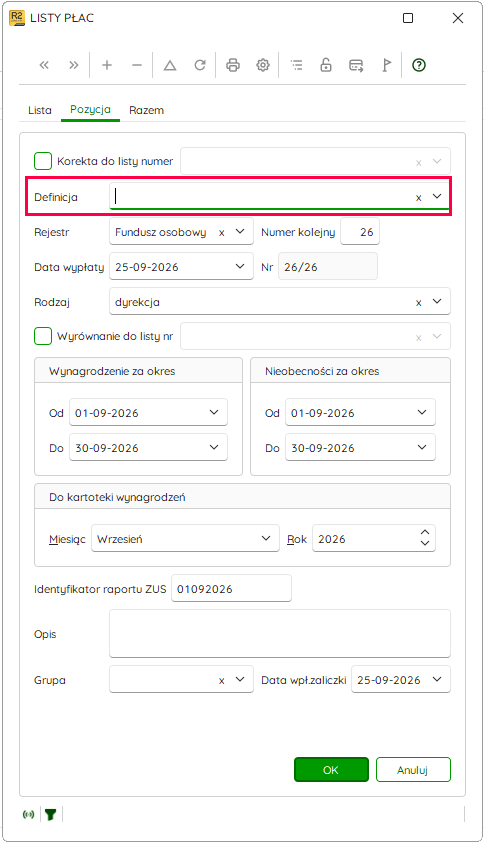Confirm with the OK button
The image size is (484, 845).
(331, 770)
